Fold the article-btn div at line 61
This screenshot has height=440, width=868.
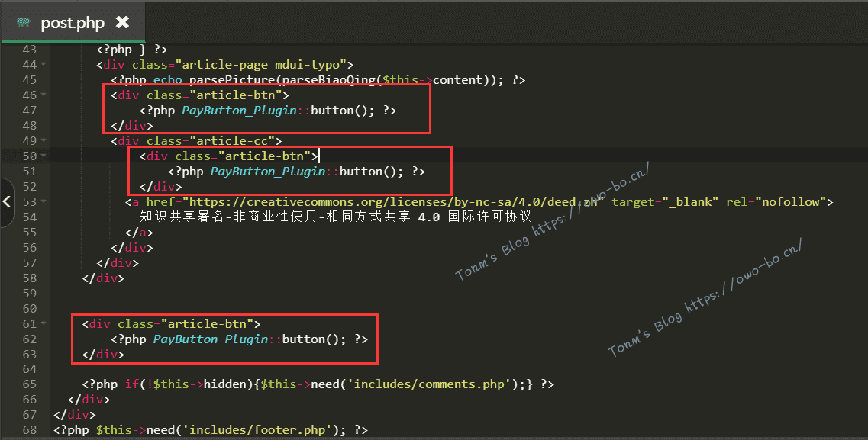44,324
